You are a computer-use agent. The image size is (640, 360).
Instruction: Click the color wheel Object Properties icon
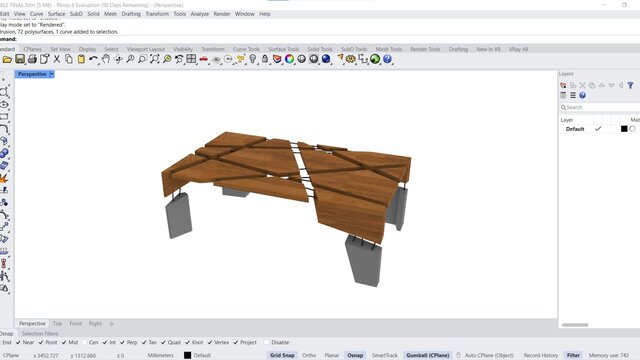coord(289,59)
